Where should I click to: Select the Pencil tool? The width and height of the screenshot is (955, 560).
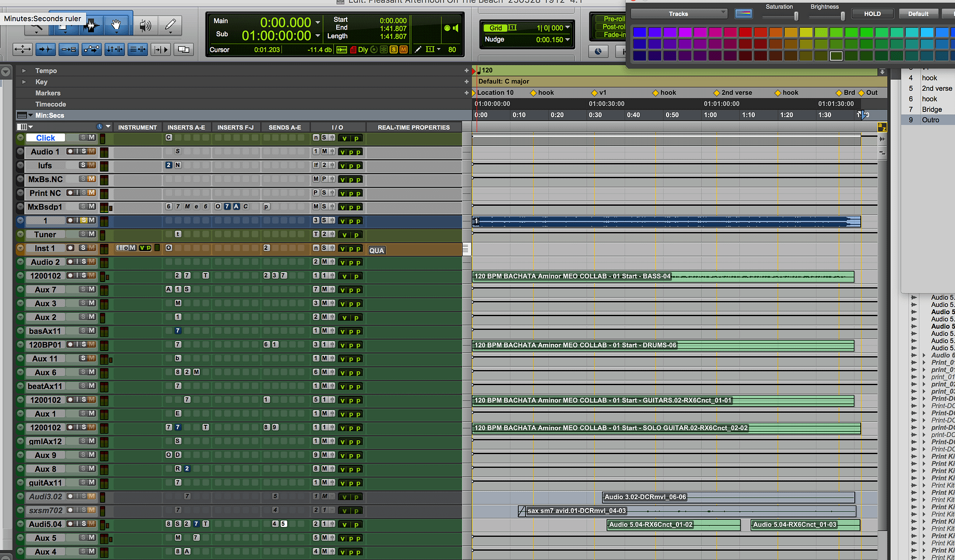tap(170, 25)
